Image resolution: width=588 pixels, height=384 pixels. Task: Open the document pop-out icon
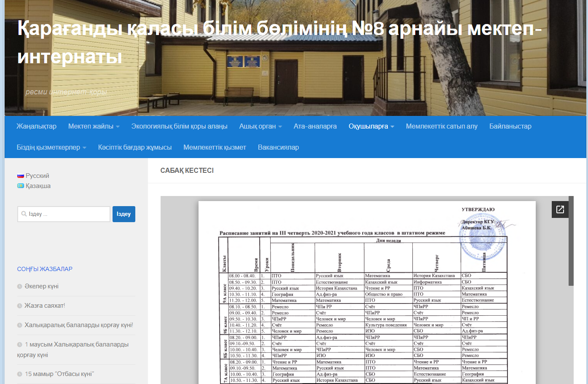coord(560,209)
